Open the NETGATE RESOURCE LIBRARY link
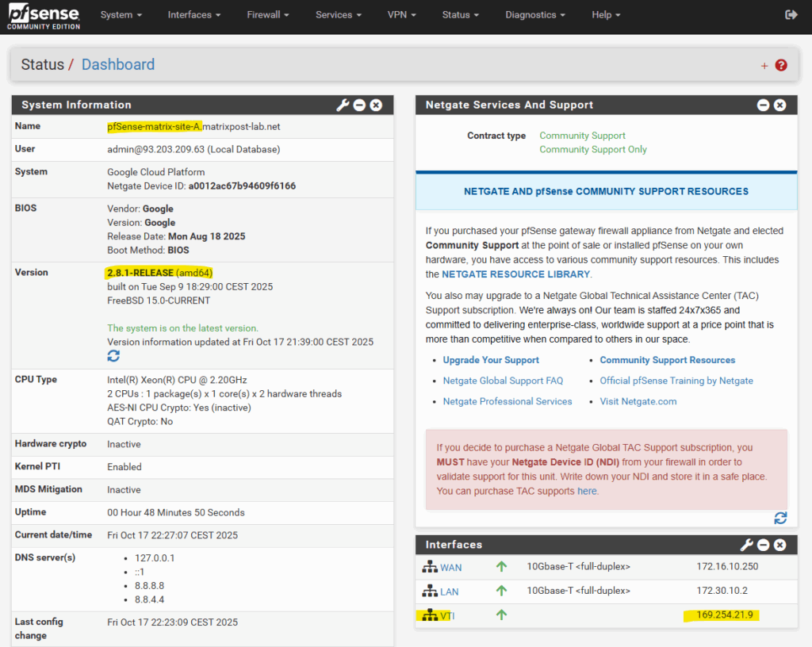This screenshot has width=812, height=647. point(515,274)
